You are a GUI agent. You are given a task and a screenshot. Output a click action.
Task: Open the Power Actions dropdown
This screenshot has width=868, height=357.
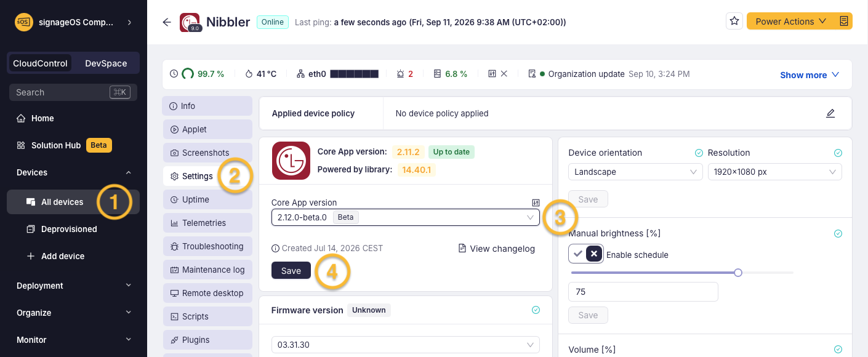click(791, 21)
